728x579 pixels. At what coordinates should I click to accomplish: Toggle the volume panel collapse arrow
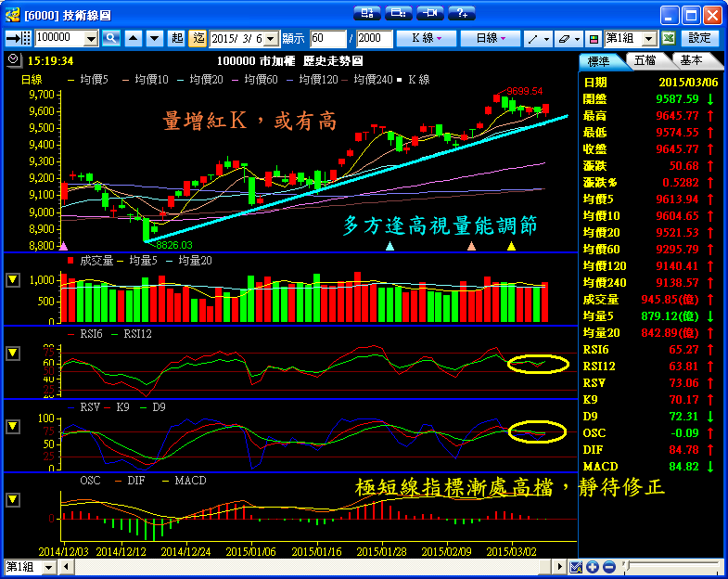[x=13, y=279]
